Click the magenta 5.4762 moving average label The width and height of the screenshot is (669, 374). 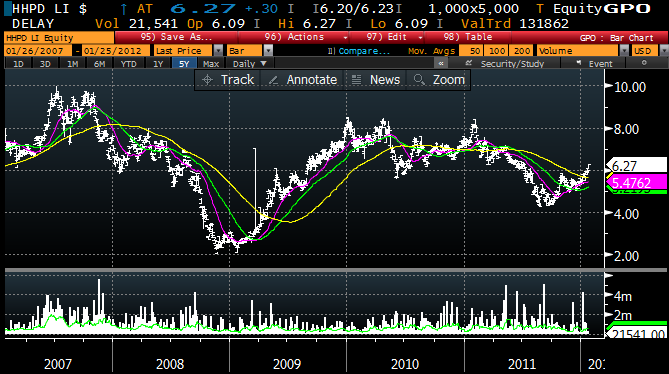637,183
